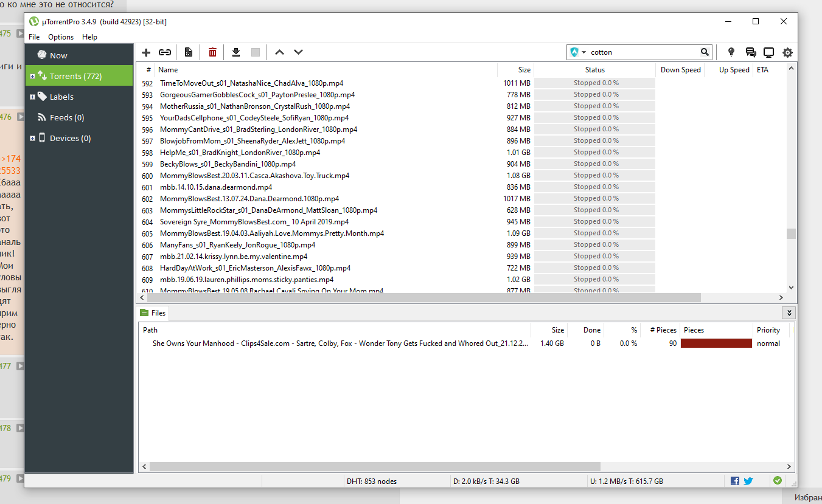
Task: Switch to the Files tab
Action: [153, 312]
